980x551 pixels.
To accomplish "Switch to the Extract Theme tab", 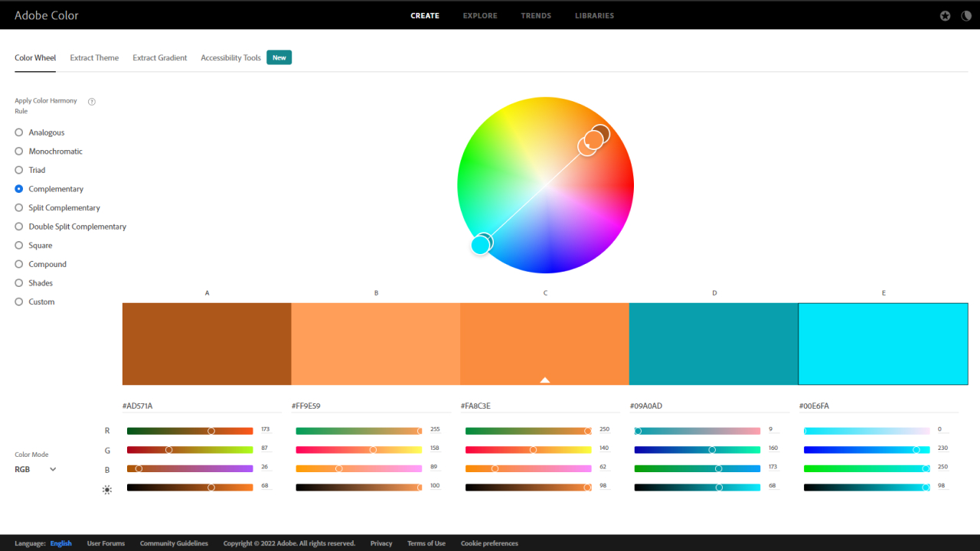I will click(x=94, y=57).
